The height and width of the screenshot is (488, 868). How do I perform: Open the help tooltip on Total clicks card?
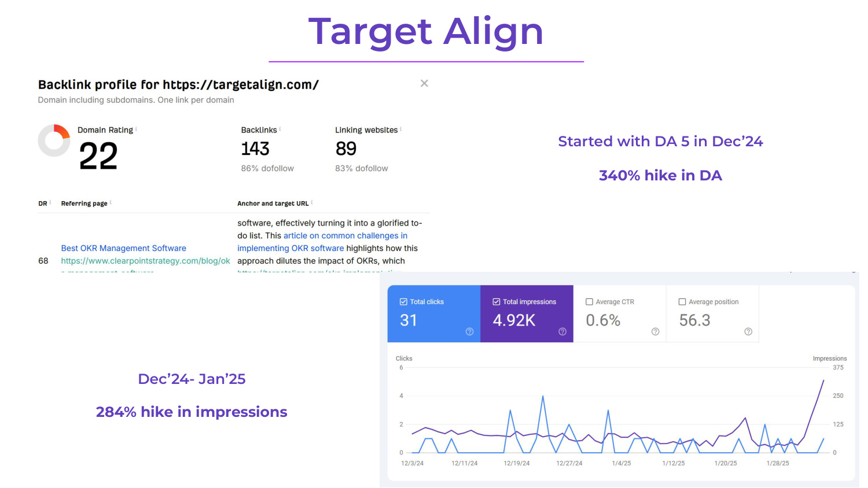pos(469,331)
